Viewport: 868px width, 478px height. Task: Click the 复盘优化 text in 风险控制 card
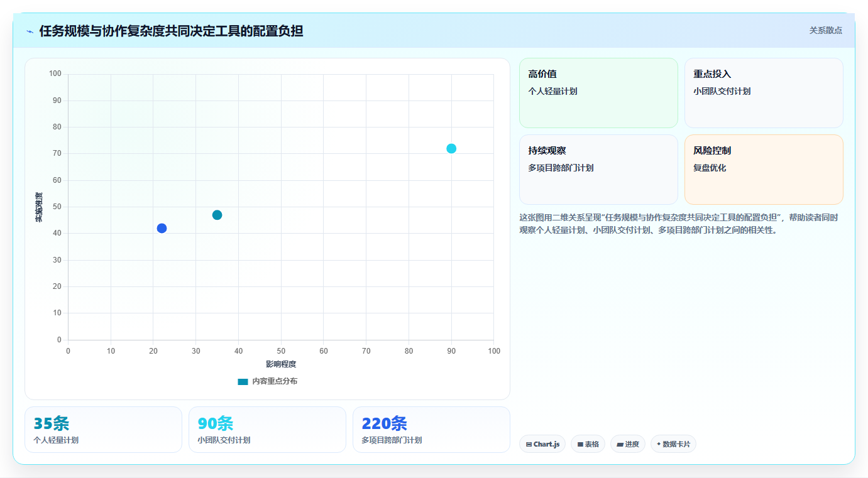coord(710,168)
